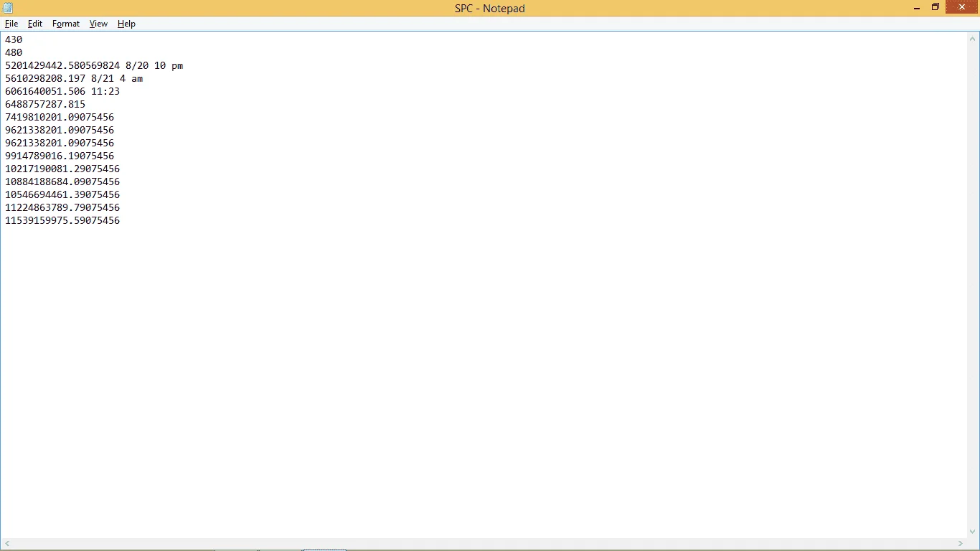Click the horizontal scrollbar right arrow
The image size is (980, 551).
961,544
